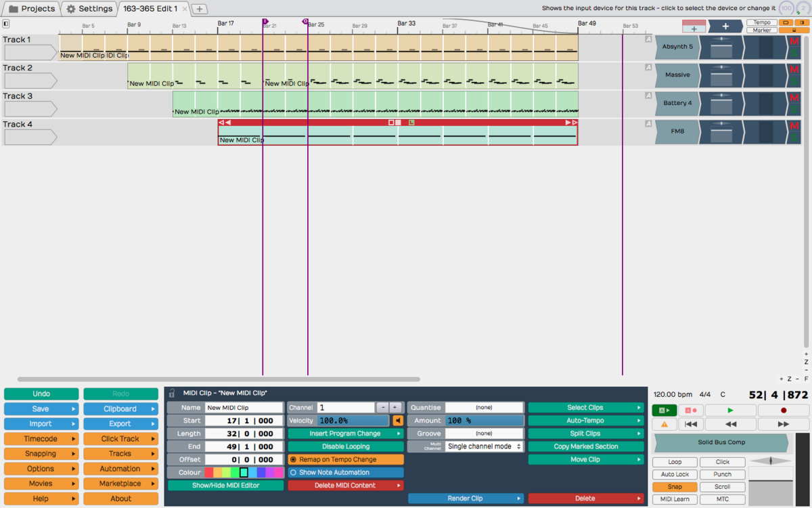Toggle the Snap button off
Viewport: 812px width, 508px height.
(x=675, y=487)
